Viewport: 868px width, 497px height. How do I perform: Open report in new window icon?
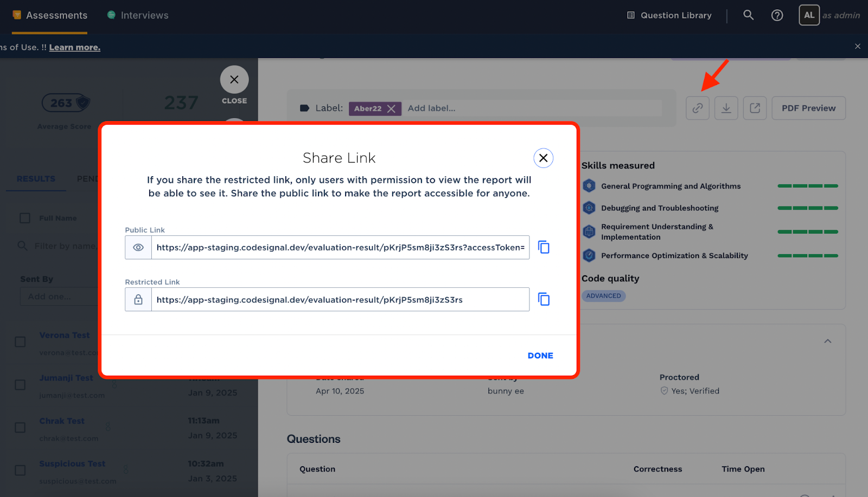click(x=755, y=108)
